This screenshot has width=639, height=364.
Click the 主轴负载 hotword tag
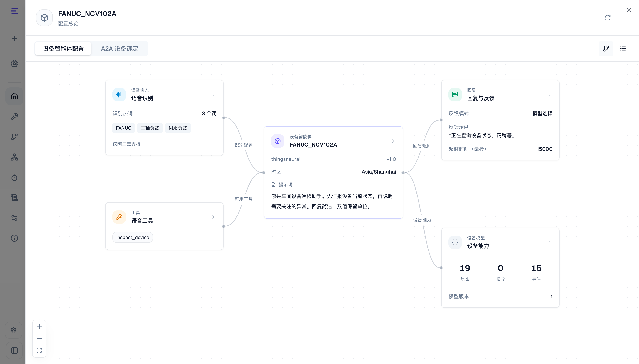coord(150,128)
